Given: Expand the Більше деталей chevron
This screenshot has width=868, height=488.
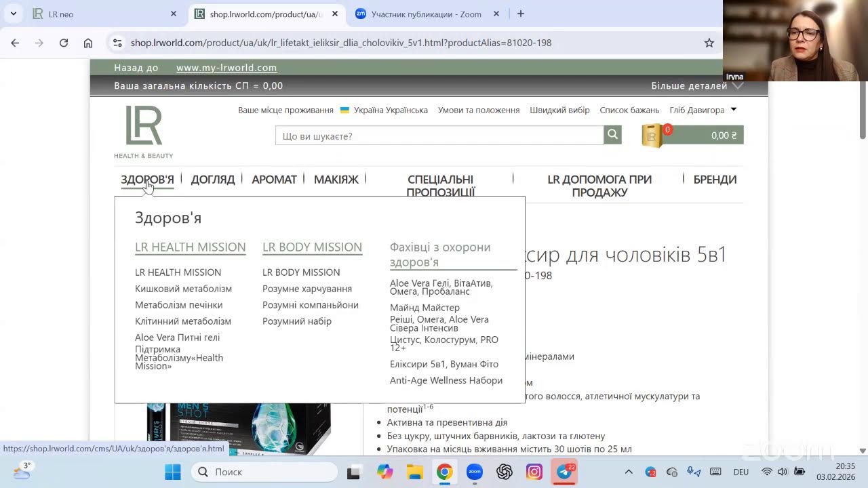Looking at the screenshot, I should point(738,86).
